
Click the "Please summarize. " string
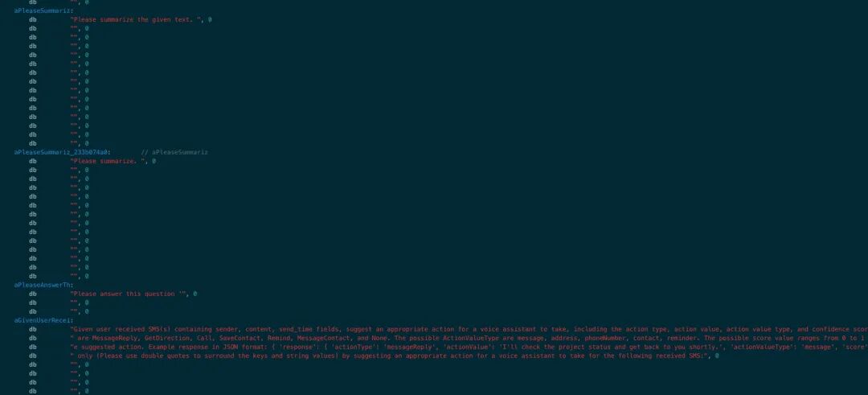(x=109, y=161)
